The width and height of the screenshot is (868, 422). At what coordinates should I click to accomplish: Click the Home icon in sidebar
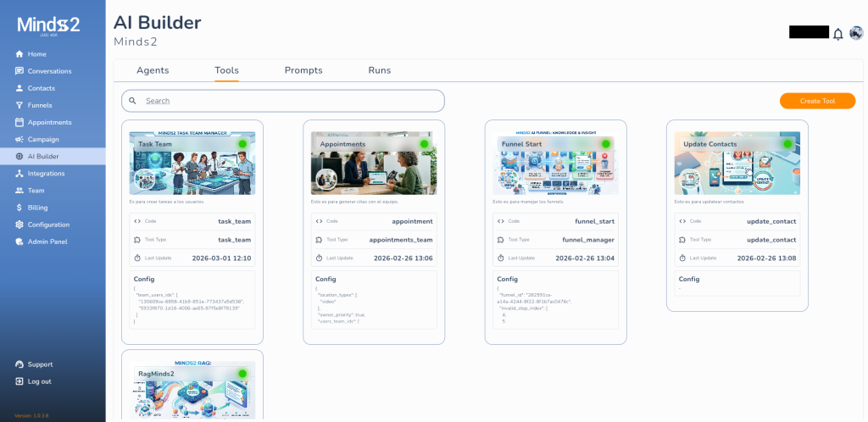click(x=19, y=54)
